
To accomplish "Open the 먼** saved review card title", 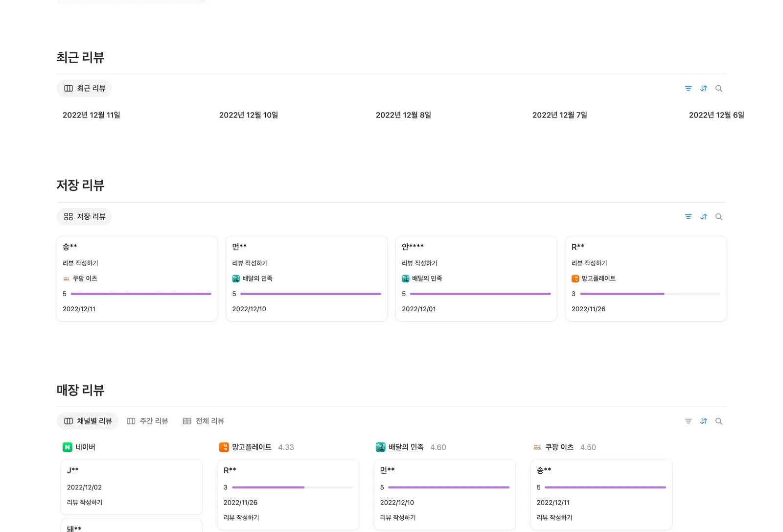I will coord(239,247).
